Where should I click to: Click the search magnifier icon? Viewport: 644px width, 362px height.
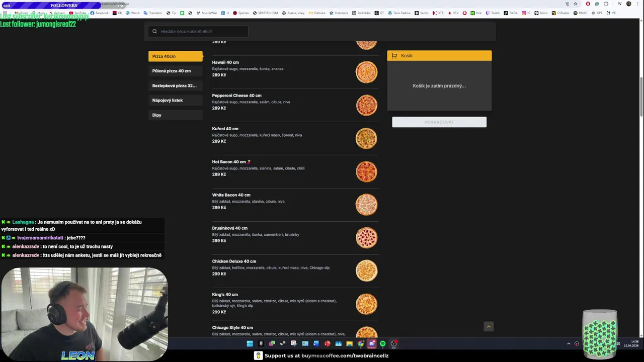tap(154, 31)
